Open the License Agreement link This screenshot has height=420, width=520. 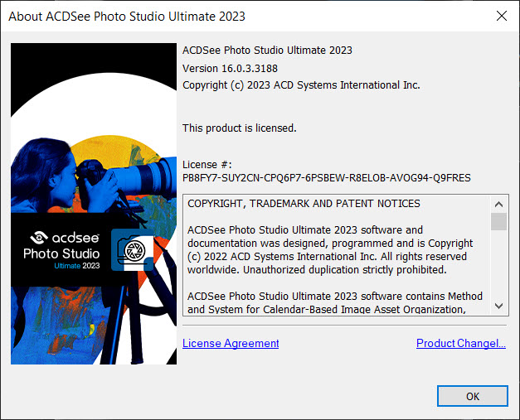231,343
